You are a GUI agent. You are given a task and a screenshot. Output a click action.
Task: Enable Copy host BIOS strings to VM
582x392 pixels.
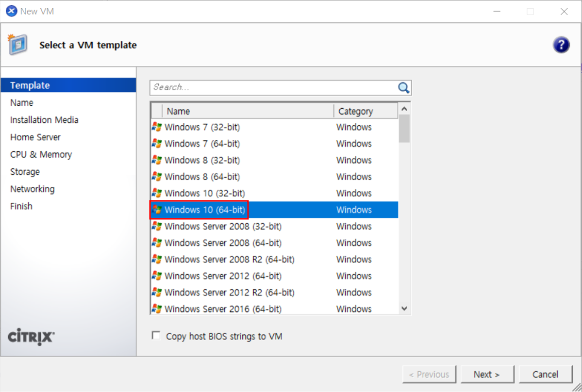click(x=156, y=336)
